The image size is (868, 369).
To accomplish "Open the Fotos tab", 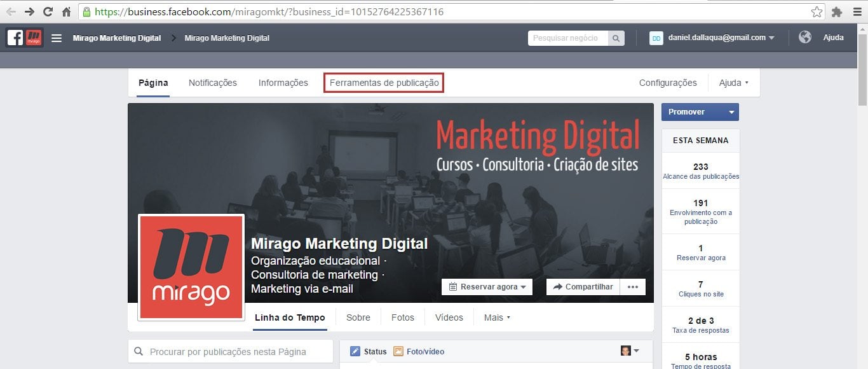I will [x=403, y=317].
